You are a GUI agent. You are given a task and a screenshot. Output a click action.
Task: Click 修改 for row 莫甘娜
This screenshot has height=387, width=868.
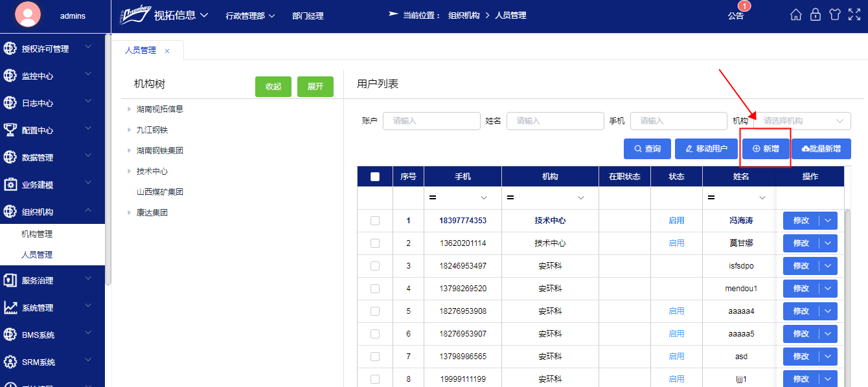[801, 243]
